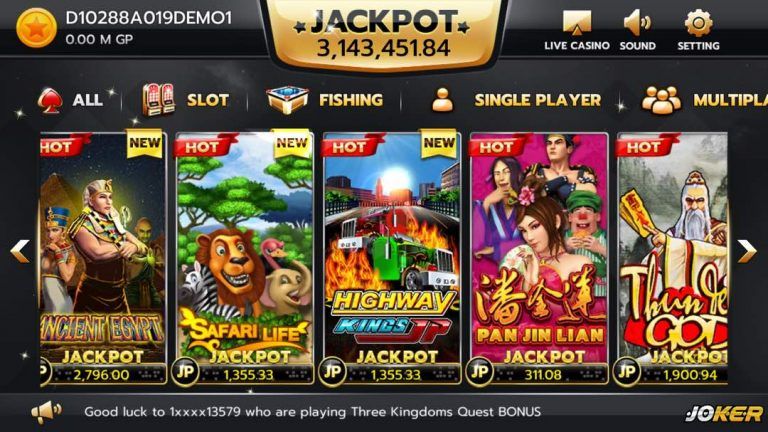768x432 pixels.
Task: Switch to the SLOT category
Action: click(185, 100)
